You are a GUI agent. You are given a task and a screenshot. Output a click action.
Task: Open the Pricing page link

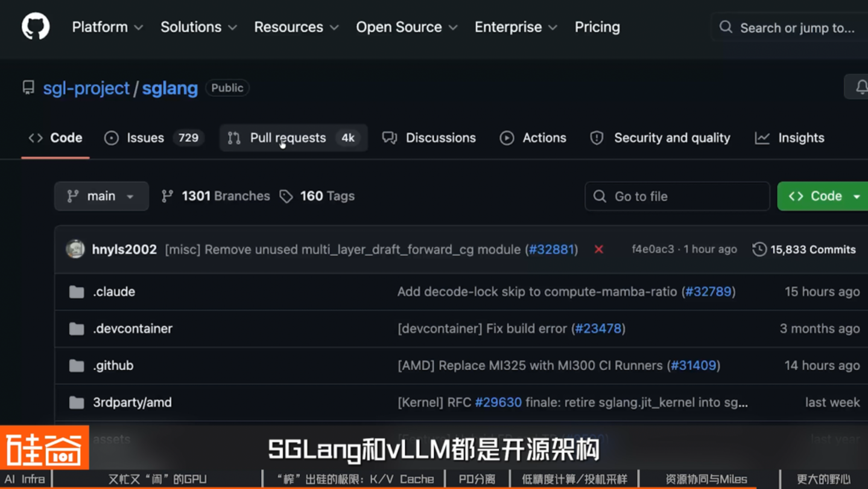[x=597, y=27]
